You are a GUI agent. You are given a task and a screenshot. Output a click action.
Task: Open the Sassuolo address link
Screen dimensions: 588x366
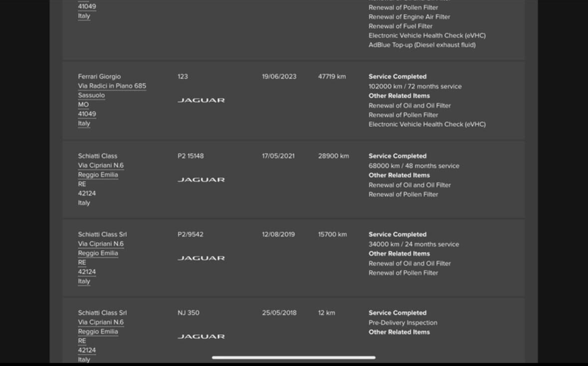tap(91, 95)
